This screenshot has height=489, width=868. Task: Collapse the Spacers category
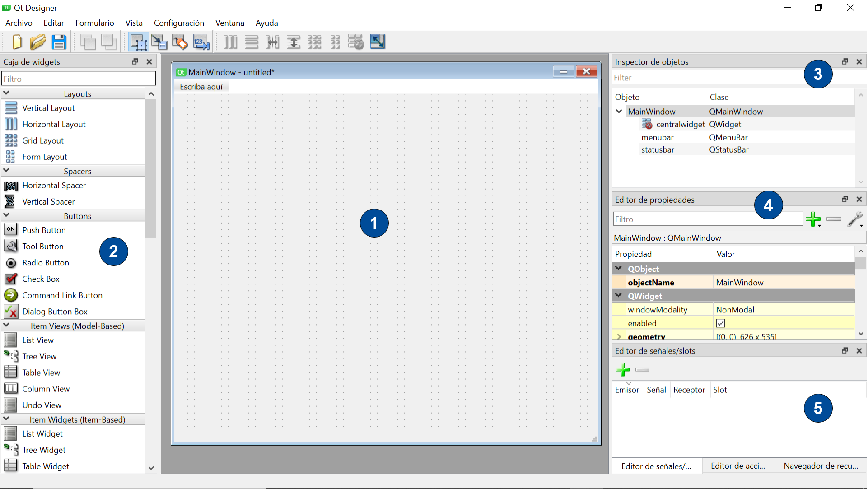coord(6,171)
